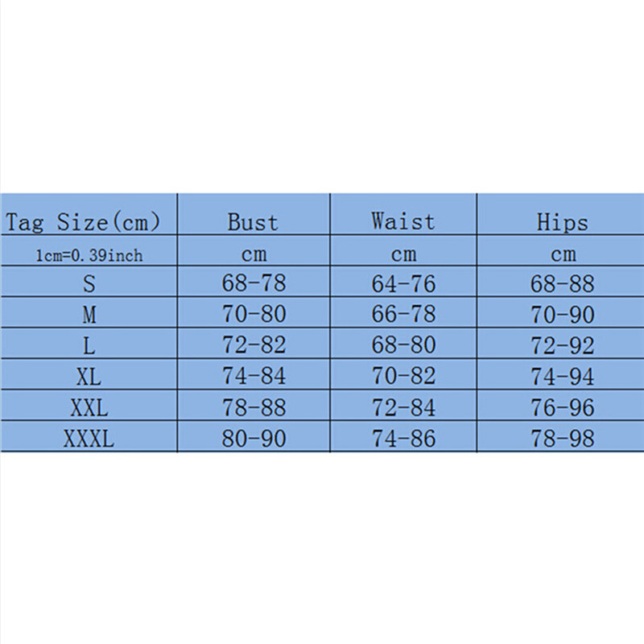Select the XL size row label
The height and width of the screenshot is (644, 644).
89,377
